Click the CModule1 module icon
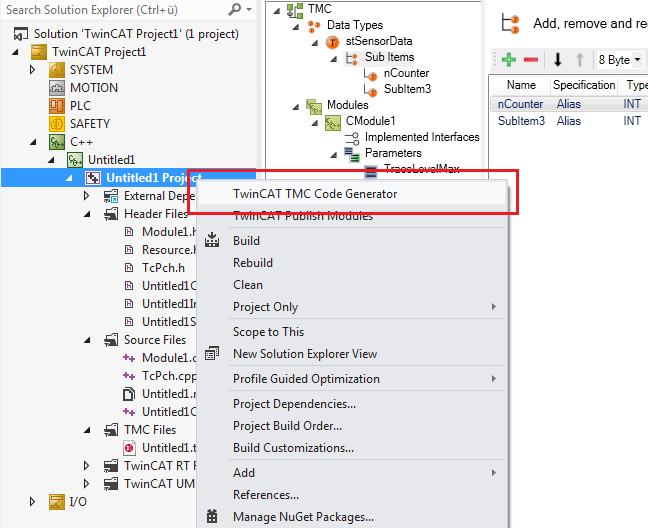 click(333, 122)
